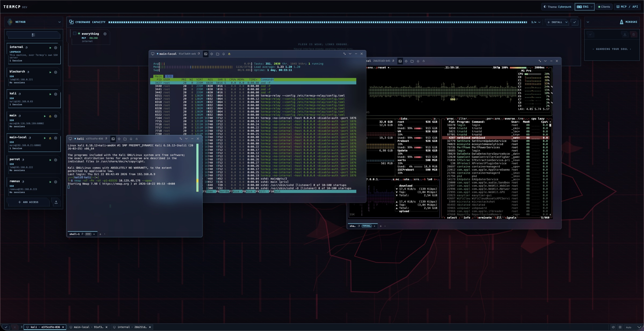644x331 pixels.
Task: Click the Mikoshi panel download icon
Action: 625,34
